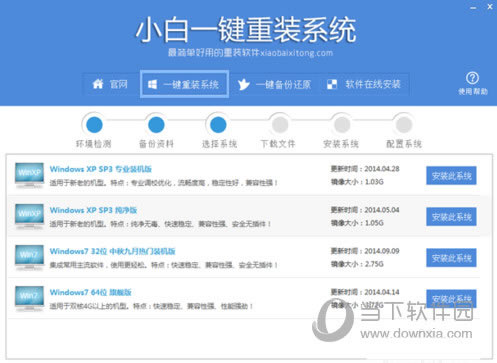Click update date 2014.04.28
The image size is (497, 363).
(x=382, y=169)
